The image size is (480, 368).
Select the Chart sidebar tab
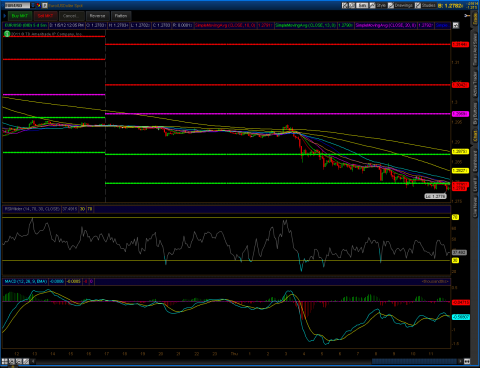[x=475, y=136]
